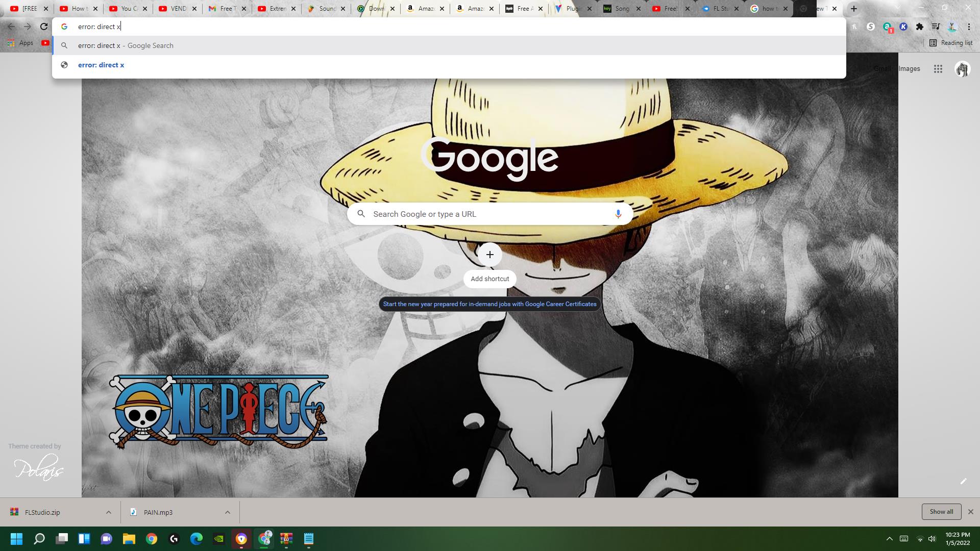Open the Google Career Certificates link
980x551 pixels.
(489, 304)
